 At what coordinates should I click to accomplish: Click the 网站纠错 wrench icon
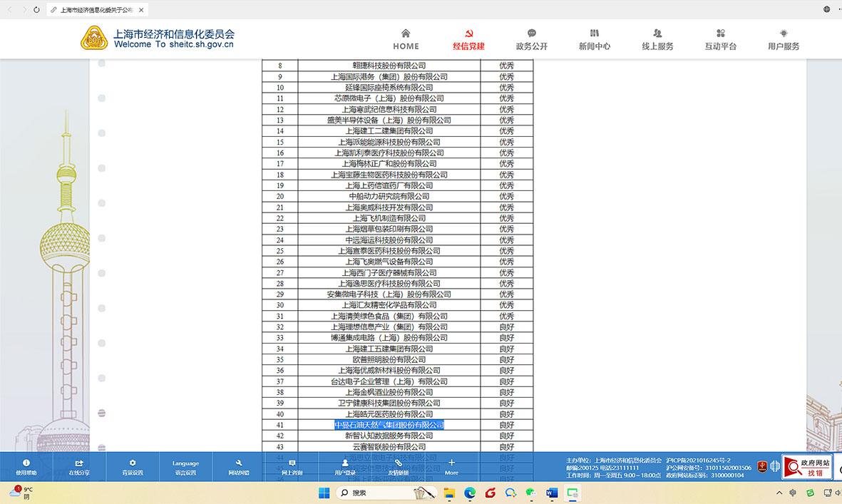[239, 467]
